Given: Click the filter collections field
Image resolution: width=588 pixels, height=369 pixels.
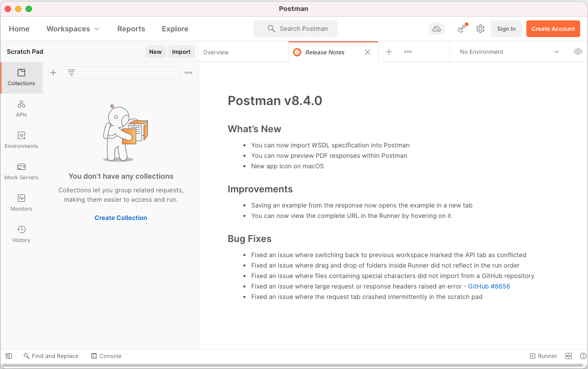Looking at the screenshot, I should [x=121, y=73].
